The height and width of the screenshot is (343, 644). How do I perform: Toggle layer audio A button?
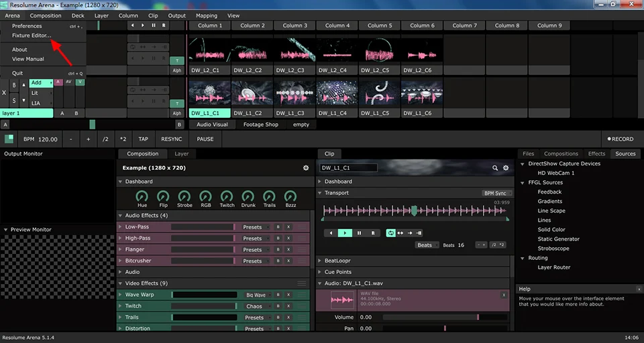[x=58, y=82]
